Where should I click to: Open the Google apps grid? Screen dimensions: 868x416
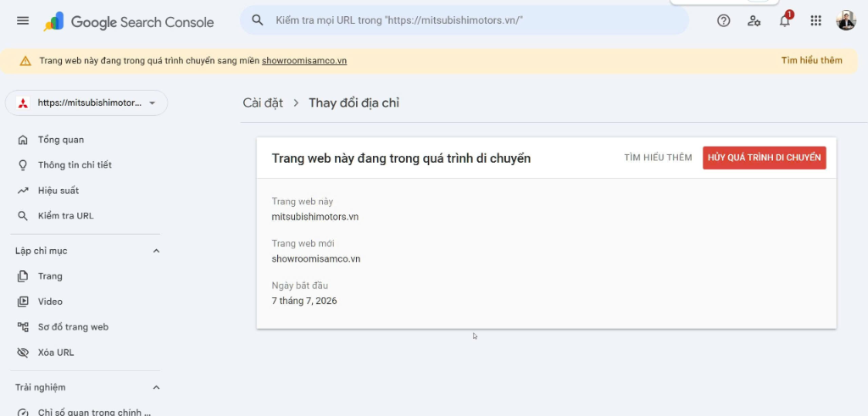815,21
